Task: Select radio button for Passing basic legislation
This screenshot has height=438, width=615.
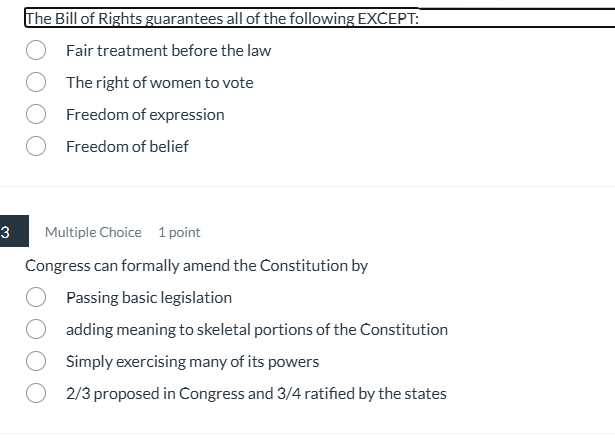Action: pos(36,297)
